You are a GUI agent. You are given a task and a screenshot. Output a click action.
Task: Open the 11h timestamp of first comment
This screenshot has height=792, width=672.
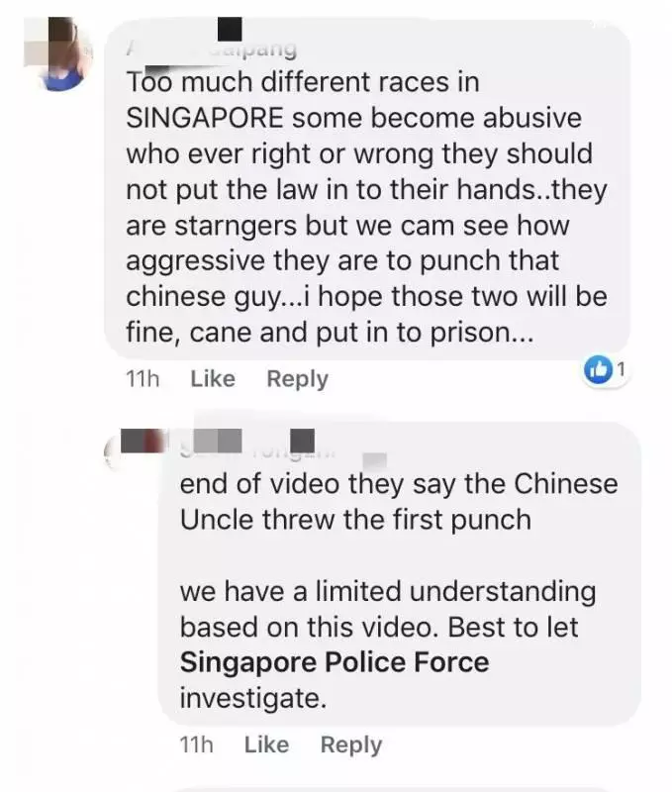click(x=143, y=379)
